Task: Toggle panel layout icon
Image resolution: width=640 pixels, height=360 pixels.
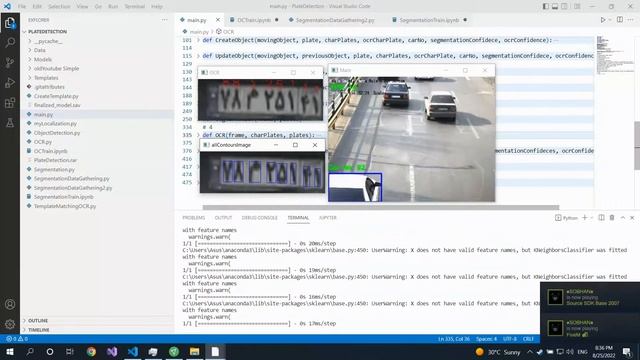Action: [555, 7]
